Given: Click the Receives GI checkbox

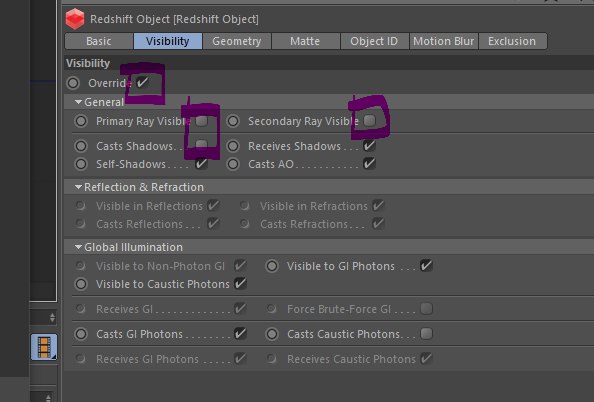Looking at the screenshot, I should tap(240, 309).
